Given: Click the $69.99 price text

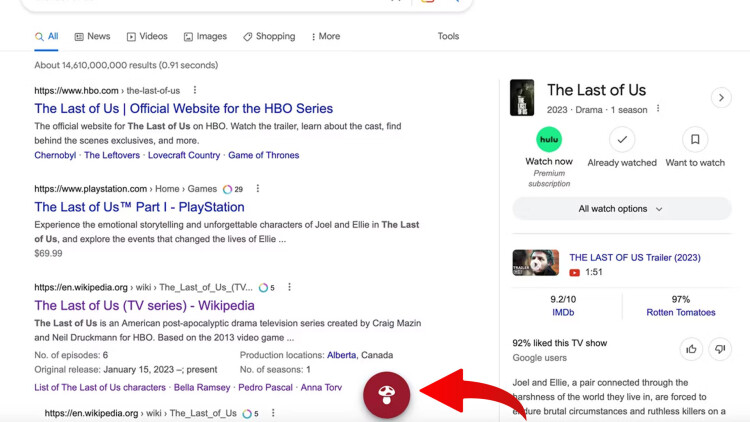Looking at the screenshot, I should pyautogui.click(x=48, y=254).
